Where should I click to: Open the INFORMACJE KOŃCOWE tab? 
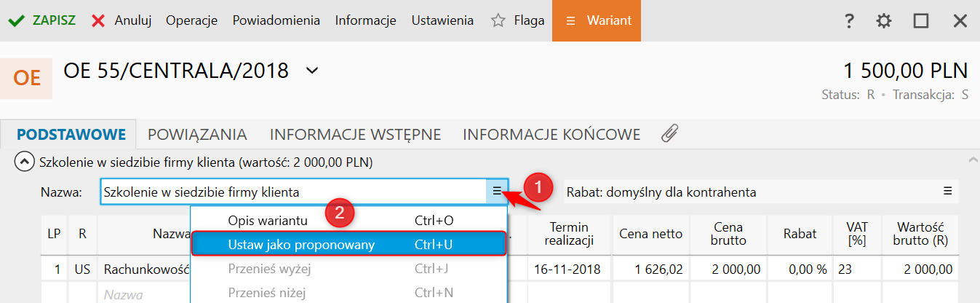point(551,134)
